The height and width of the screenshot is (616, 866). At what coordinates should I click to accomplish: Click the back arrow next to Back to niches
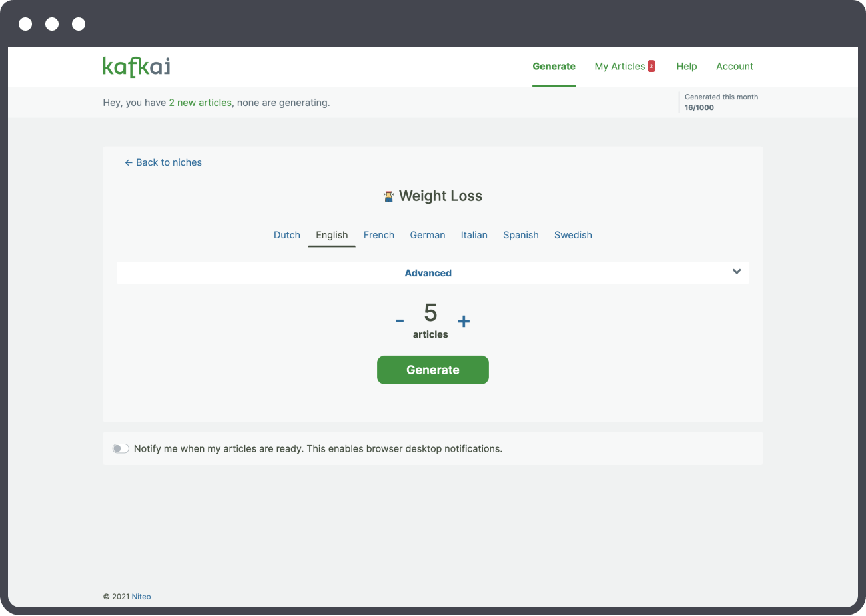128,162
